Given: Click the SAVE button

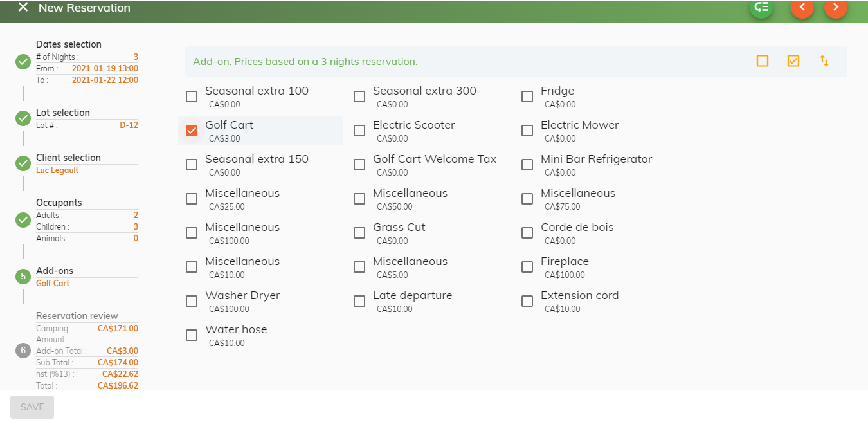Looking at the screenshot, I should (x=32, y=407).
